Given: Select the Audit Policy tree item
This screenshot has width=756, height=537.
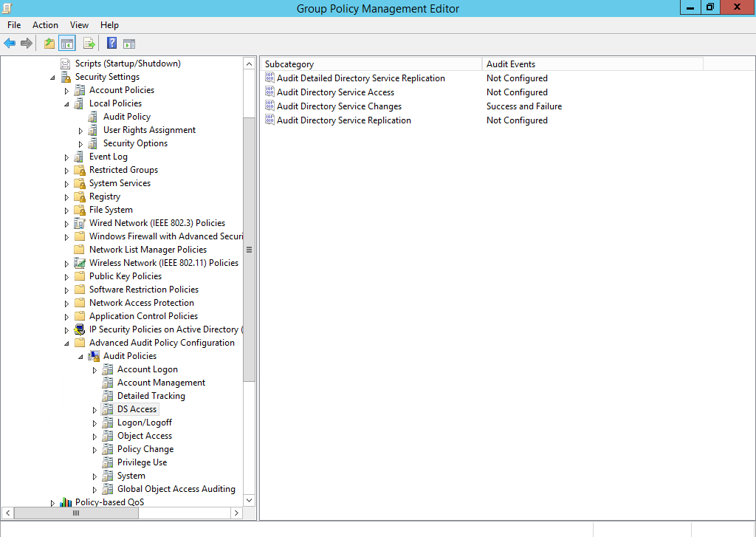Looking at the screenshot, I should pyautogui.click(x=127, y=117).
